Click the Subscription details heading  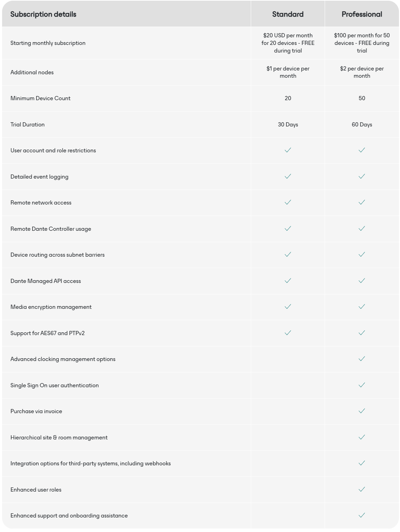click(x=43, y=14)
